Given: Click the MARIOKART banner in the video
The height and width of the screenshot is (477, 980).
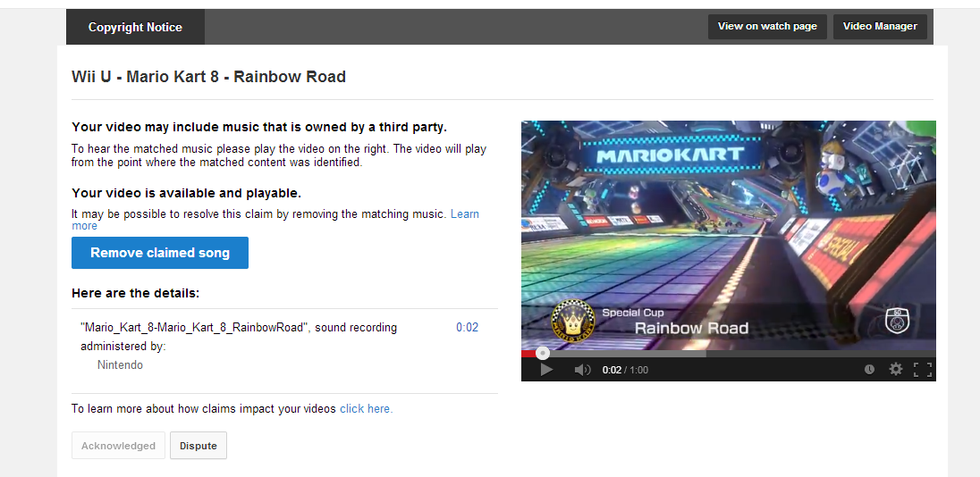Looking at the screenshot, I should pos(670,155).
